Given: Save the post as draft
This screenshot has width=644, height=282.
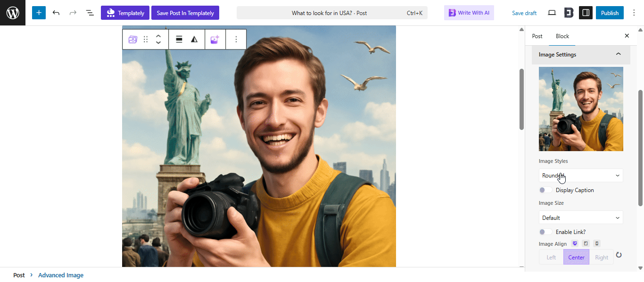Looking at the screenshot, I should (x=524, y=13).
